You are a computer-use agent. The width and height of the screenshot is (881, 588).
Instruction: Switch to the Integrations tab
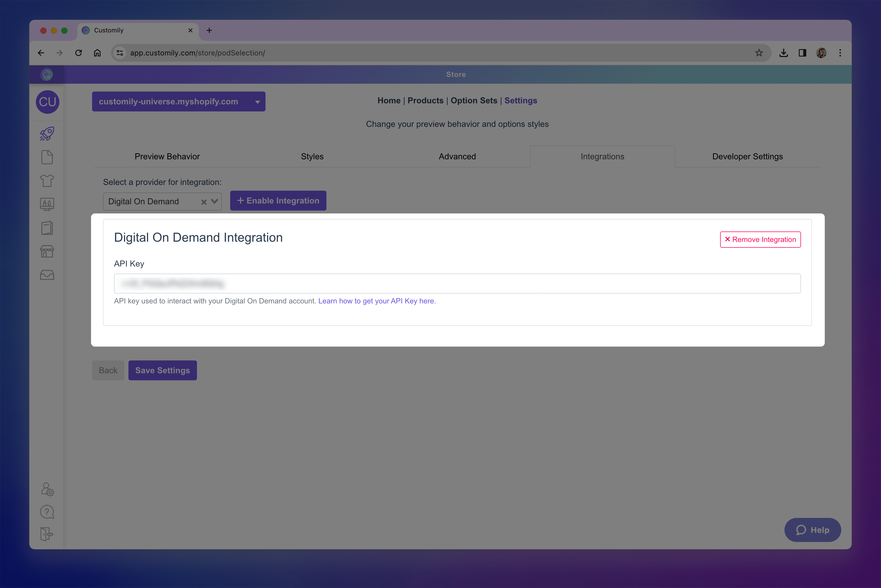pos(602,156)
